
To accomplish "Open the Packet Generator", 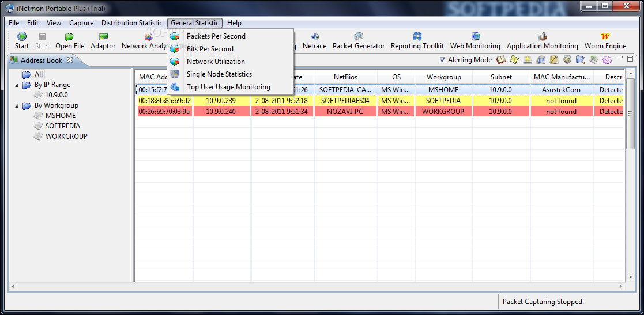I will [359, 36].
